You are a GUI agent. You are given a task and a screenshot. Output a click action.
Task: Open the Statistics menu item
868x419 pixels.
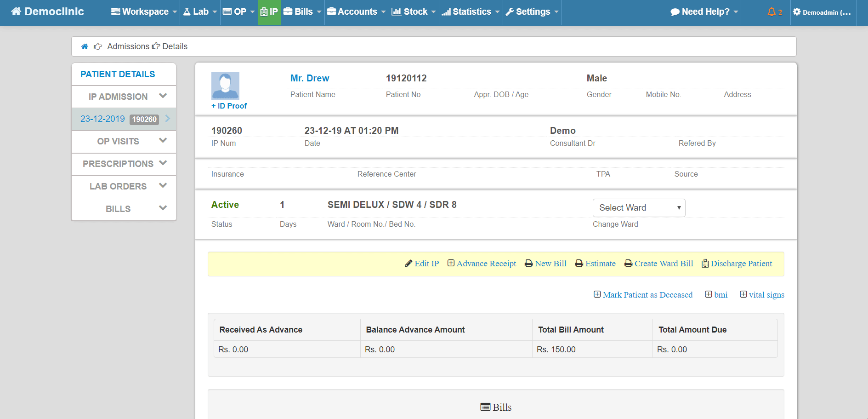point(470,11)
